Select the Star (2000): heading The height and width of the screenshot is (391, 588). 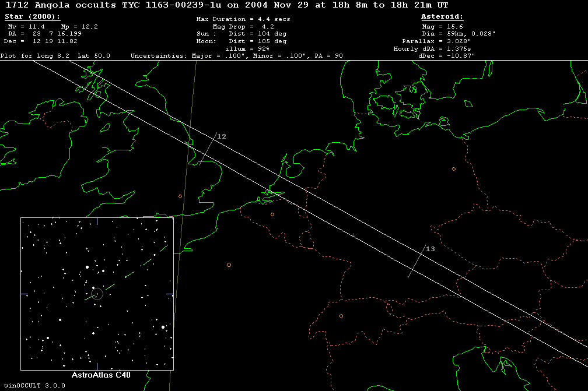tap(32, 17)
